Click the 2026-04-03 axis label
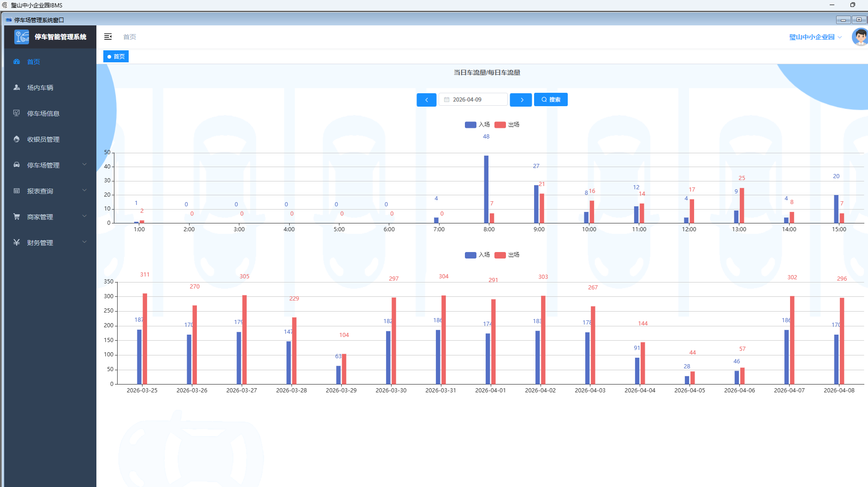Viewport: 868px width, 487px height. [590, 391]
